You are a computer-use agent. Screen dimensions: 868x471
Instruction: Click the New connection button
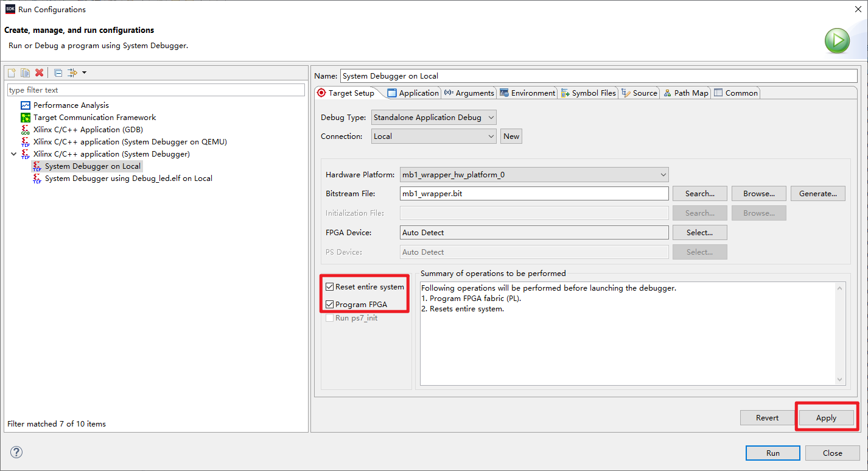(511, 136)
